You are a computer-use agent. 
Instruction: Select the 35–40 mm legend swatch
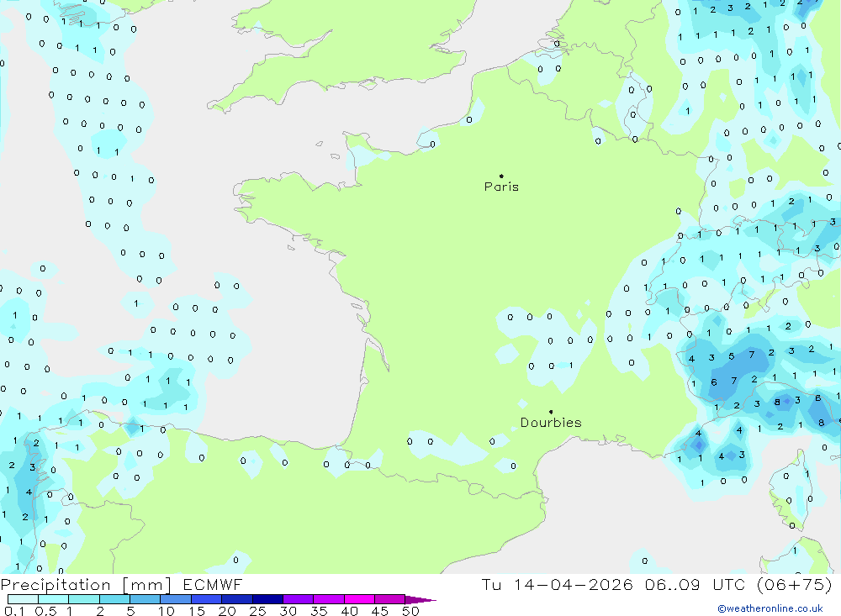coord(329,599)
